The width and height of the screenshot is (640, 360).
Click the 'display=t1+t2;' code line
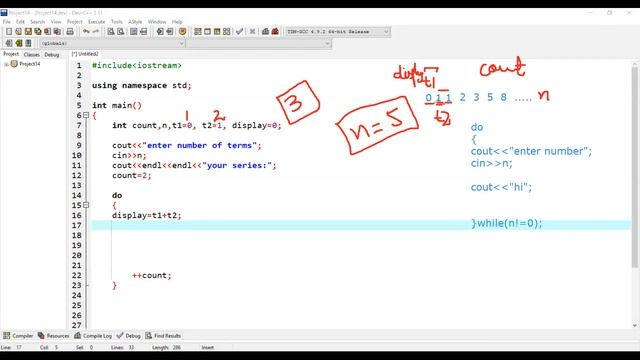147,216
